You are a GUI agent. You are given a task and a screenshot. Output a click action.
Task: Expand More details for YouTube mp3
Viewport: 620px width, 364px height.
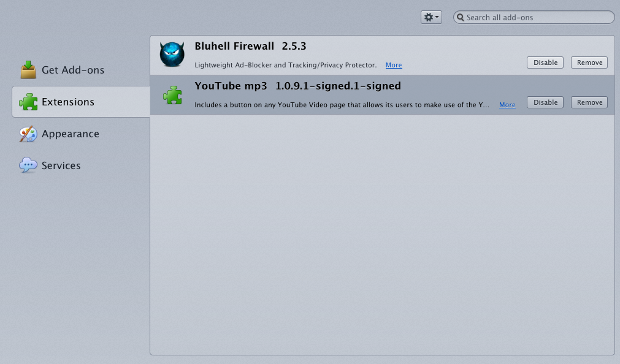507,105
